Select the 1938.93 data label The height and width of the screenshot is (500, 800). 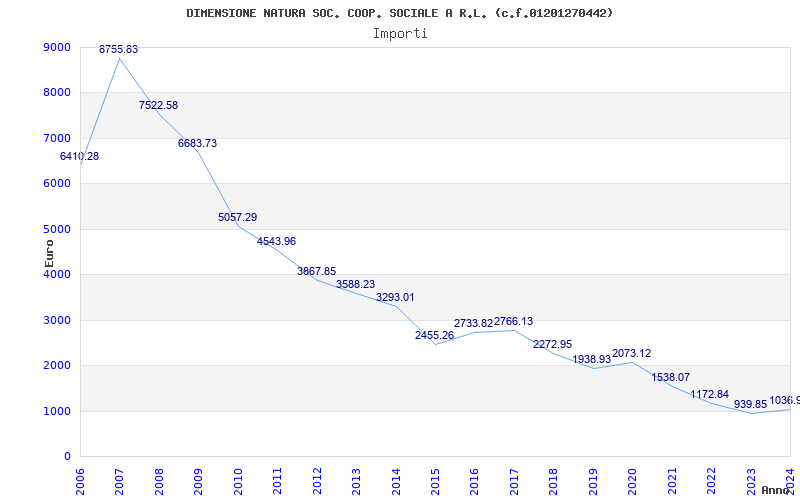[x=592, y=360]
